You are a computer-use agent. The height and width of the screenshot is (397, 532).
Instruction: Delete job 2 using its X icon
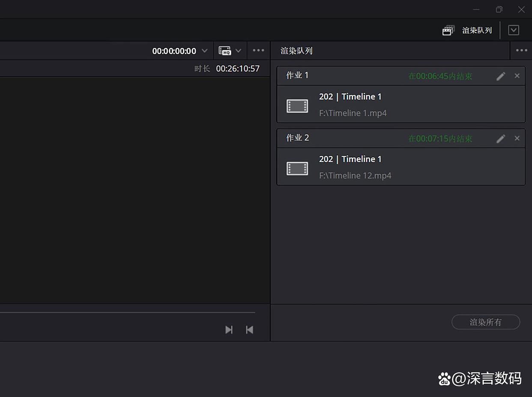point(517,138)
